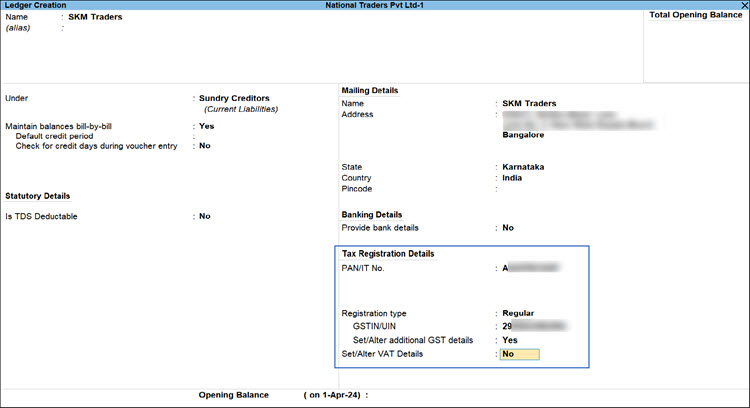Toggle Set/Alter additional GST details Yes
Image resolution: width=750 pixels, height=408 pixels.
coord(510,340)
